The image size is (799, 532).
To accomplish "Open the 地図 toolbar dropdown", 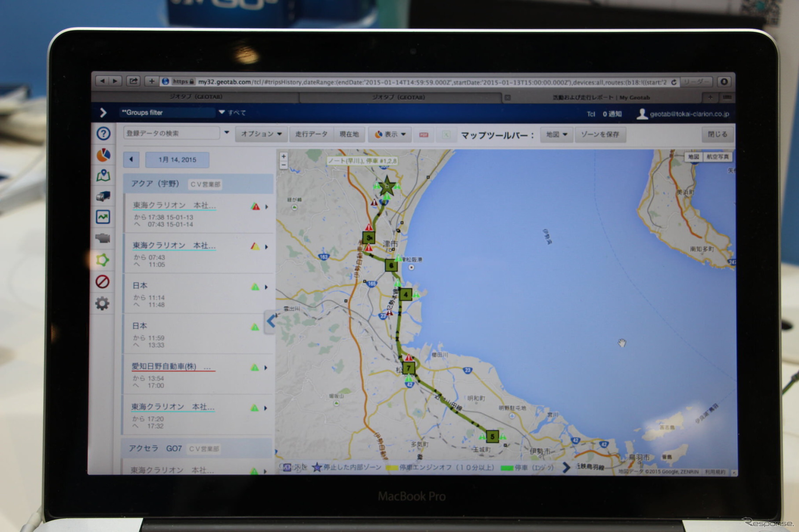I will [x=556, y=135].
